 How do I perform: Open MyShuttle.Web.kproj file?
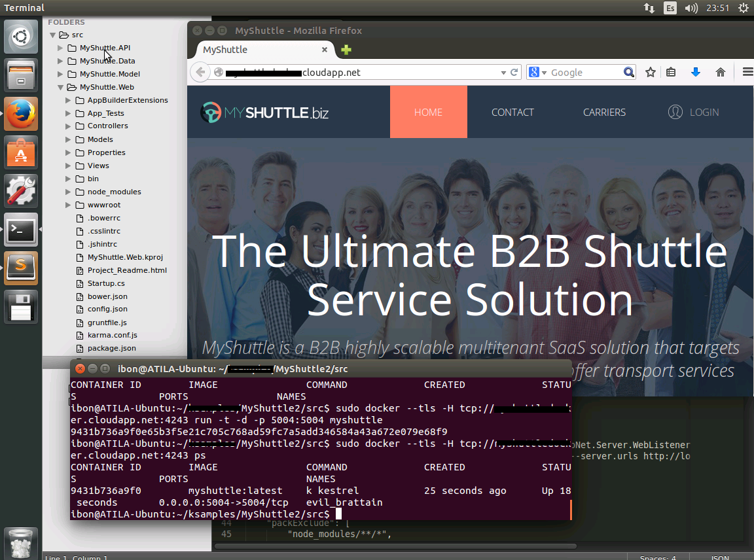pyautogui.click(x=125, y=257)
